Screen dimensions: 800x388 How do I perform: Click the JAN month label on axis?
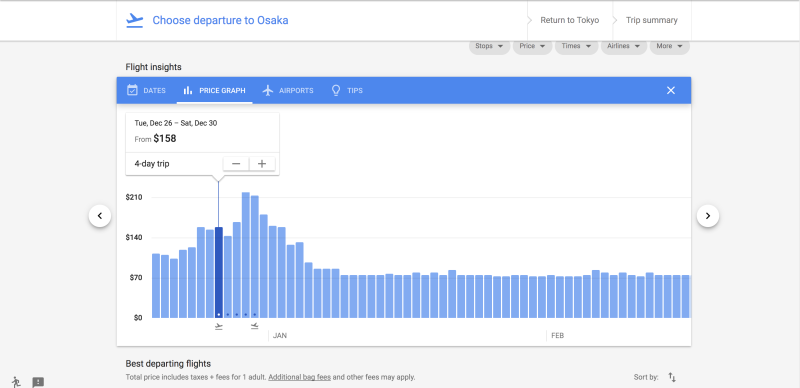point(280,336)
